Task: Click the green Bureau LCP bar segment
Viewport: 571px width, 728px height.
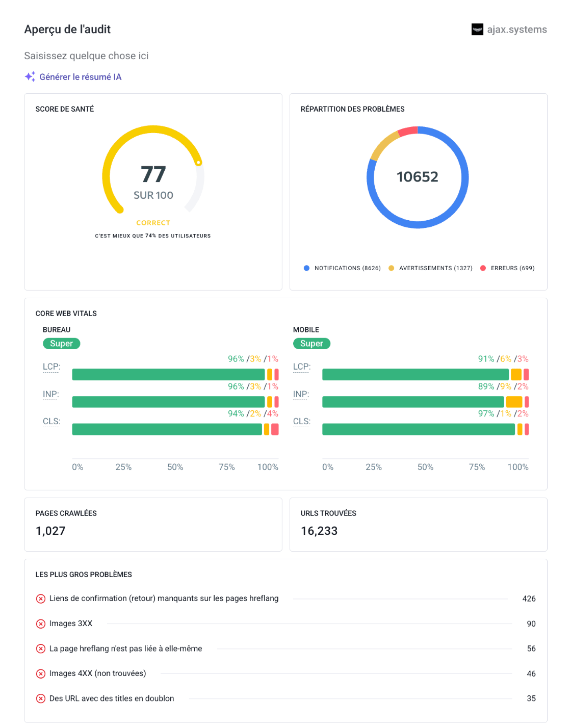Action: [x=169, y=374]
